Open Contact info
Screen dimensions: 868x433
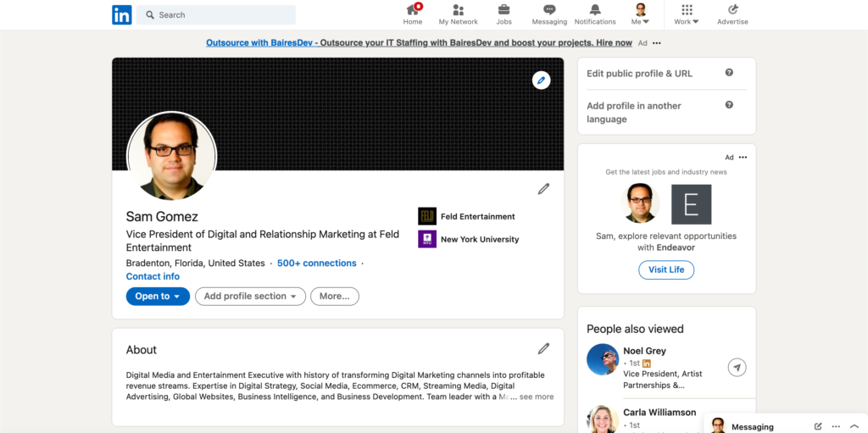pyautogui.click(x=153, y=276)
